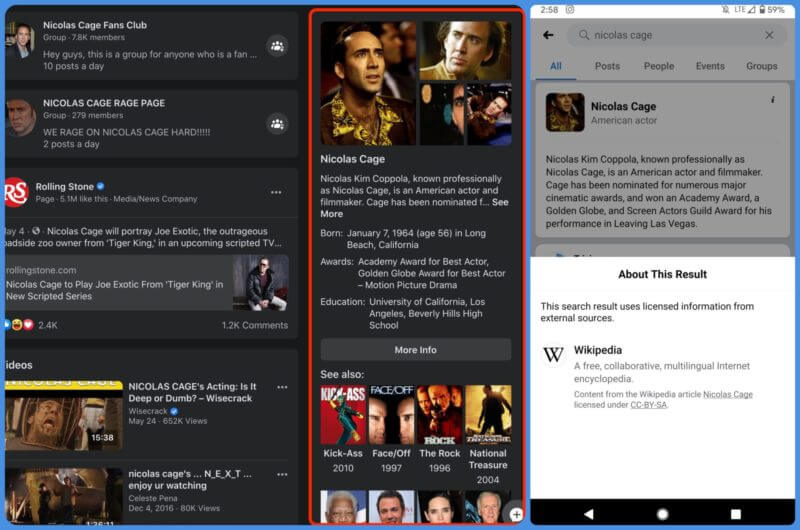
Task: Tap the back arrow in mobile search
Action: (x=548, y=35)
